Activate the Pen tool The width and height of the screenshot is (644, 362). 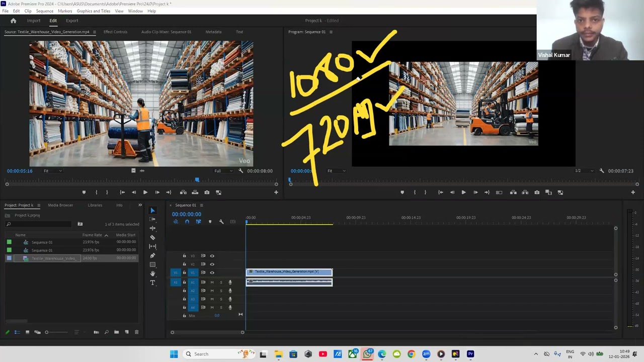153,255
